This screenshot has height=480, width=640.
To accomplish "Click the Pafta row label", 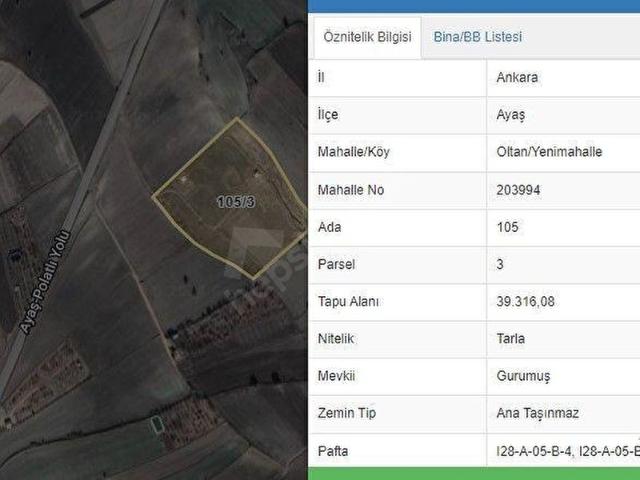I will coord(333,451).
